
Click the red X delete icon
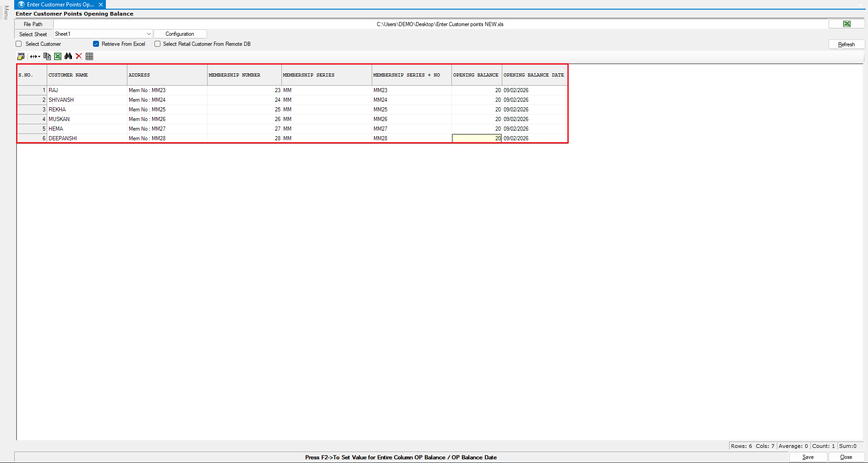pos(79,56)
